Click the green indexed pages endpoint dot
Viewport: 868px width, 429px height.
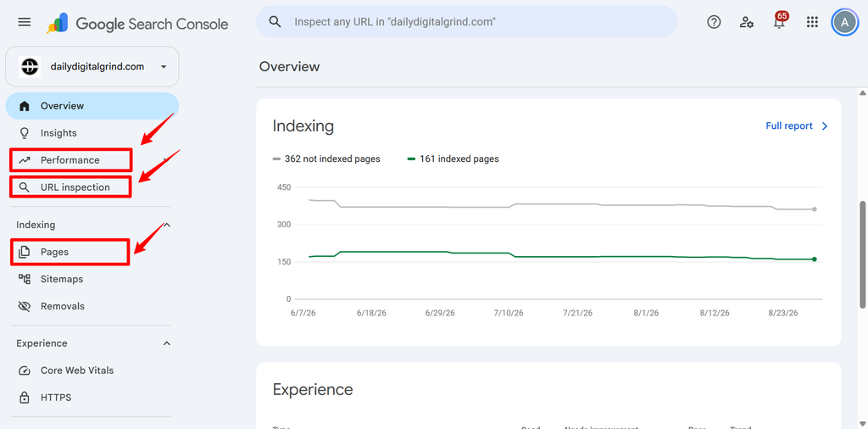[x=815, y=259]
